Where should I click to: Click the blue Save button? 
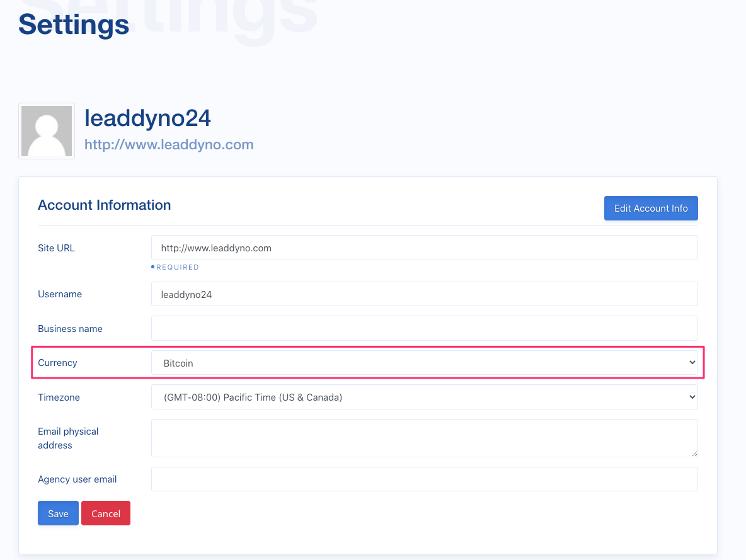pos(58,513)
